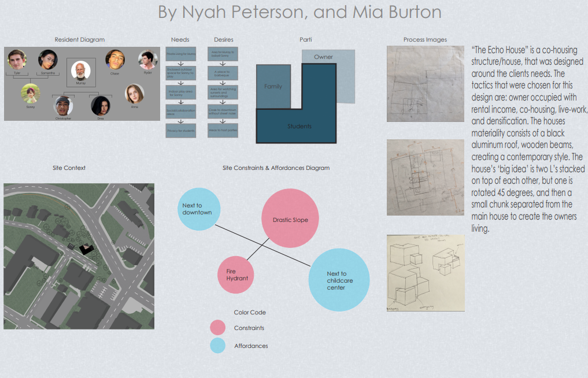
Task: Select Chase's profile picture
Action: point(115,60)
